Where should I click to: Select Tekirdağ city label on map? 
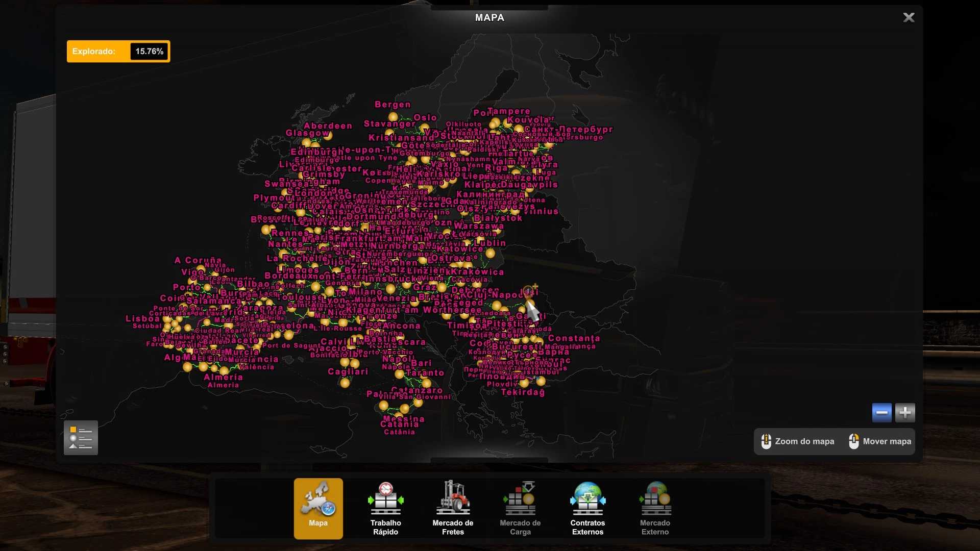pos(523,392)
